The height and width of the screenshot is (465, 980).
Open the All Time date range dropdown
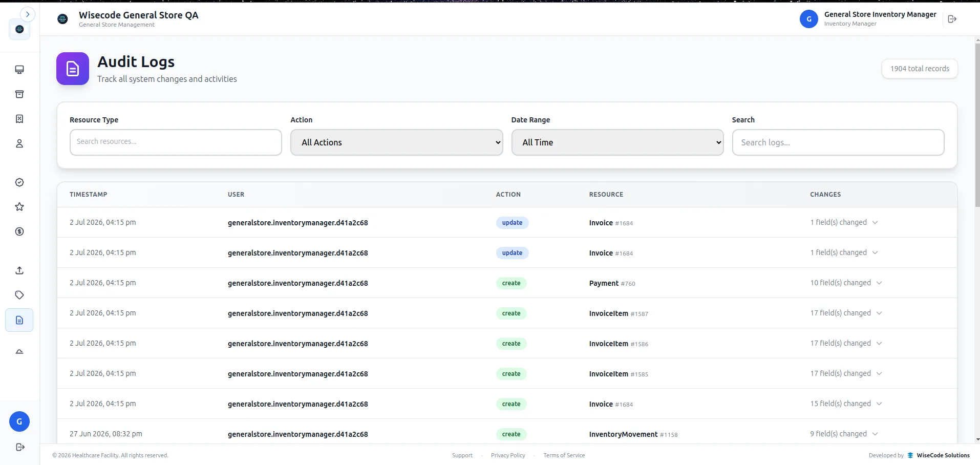tap(617, 142)
